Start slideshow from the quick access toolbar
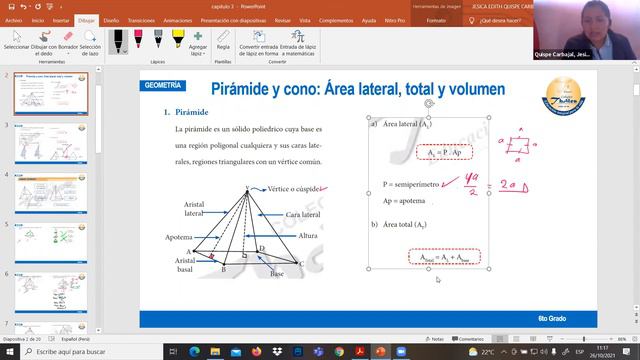640x360 pixels. (49, 7)
